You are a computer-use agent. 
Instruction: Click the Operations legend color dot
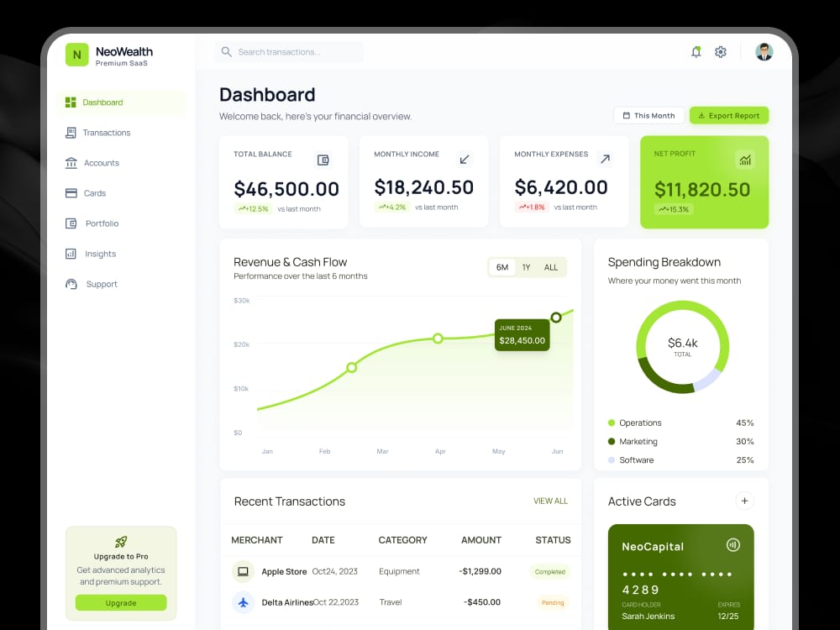pyautogui.click(x=612, y=423)
